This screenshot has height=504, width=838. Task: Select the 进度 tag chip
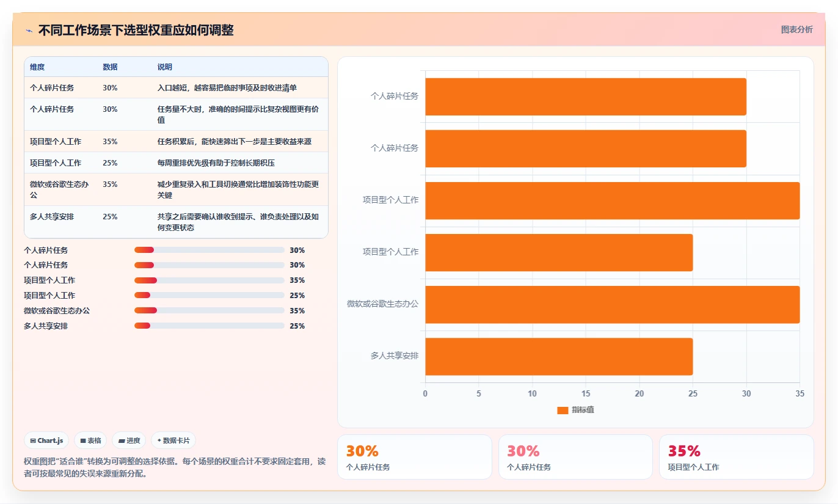(x=129, y=440)
